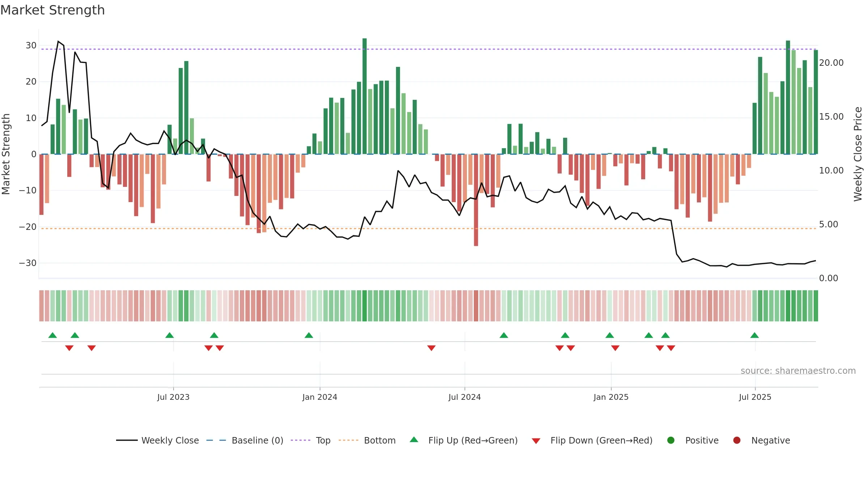The width and height of the screenshot is (868, 488).
Task: Select the Jul 2024 x-axis label
Action: coord(465,397)
